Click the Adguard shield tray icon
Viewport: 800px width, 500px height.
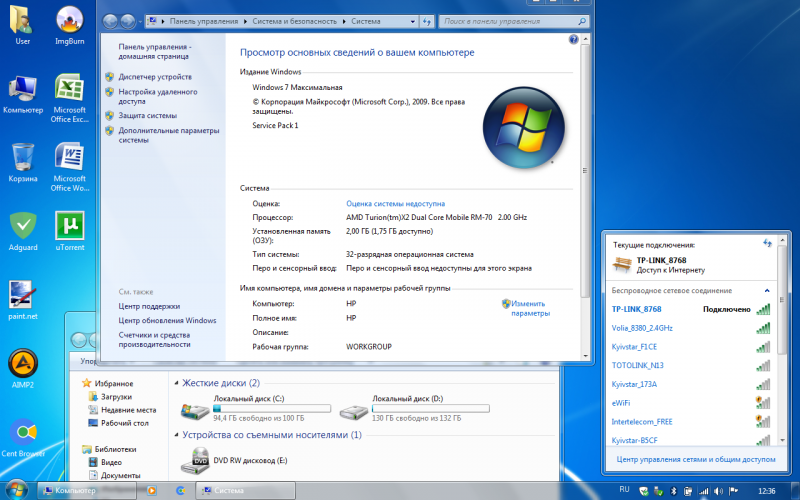pyautogui.click(x=644, y=491)
